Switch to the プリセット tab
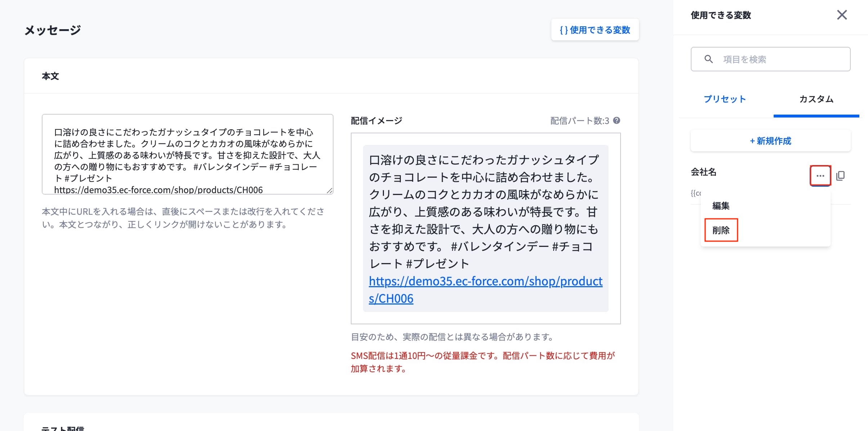 click(725, 99)
